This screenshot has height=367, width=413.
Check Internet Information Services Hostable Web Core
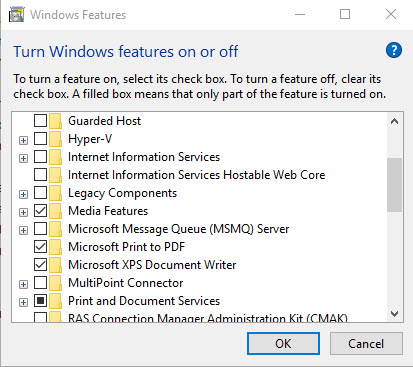pyautogui.click(x=40, y=174)
